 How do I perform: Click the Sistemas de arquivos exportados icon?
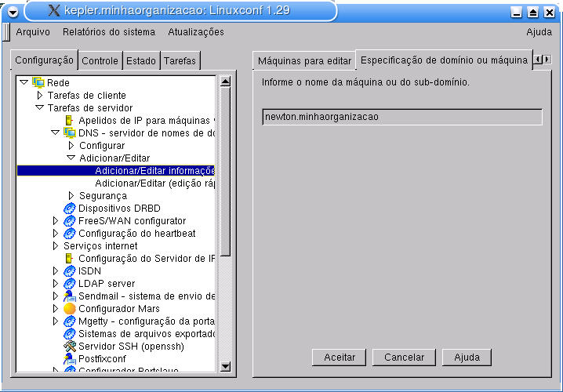coord(69,334)
